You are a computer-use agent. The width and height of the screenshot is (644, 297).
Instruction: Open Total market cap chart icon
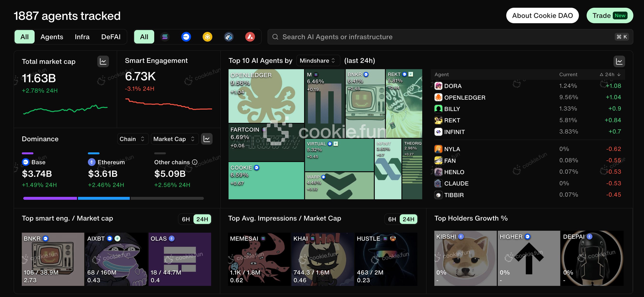tap(103, 61)
